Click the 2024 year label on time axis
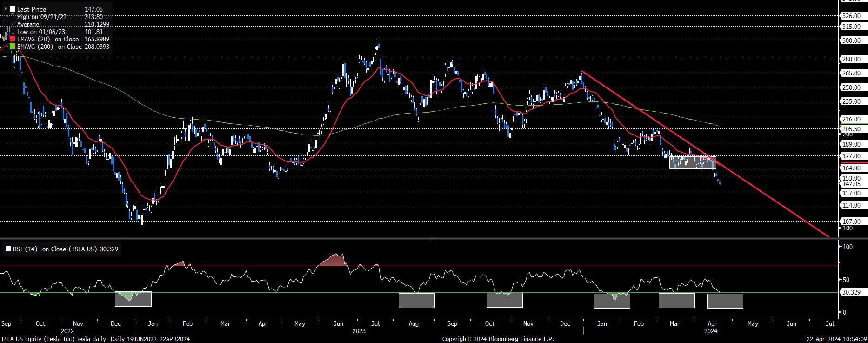The height and width of the screenshot is (343, 868). (710, 331)
